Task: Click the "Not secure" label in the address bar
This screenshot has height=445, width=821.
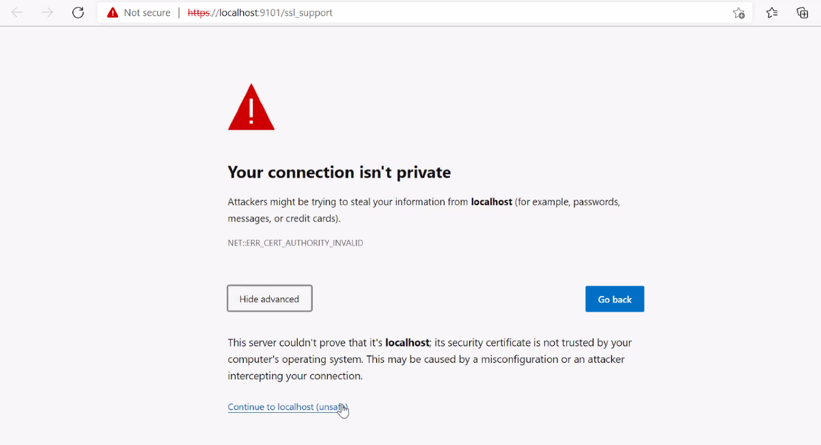Action: (x=147, y=13)
